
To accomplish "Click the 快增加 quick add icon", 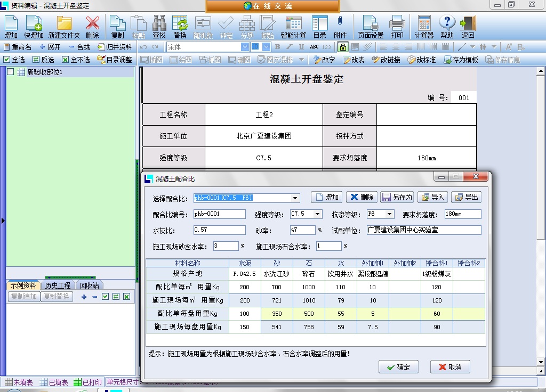I will [34, 27].
